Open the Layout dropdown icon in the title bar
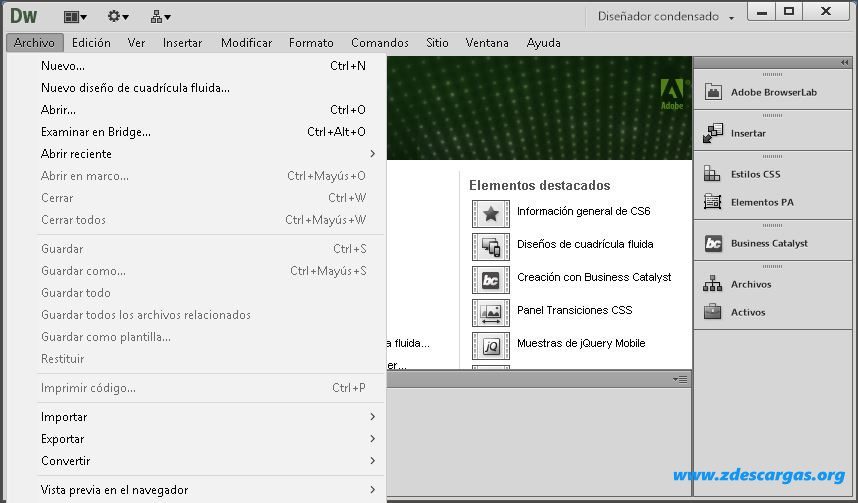 (75, 17)
